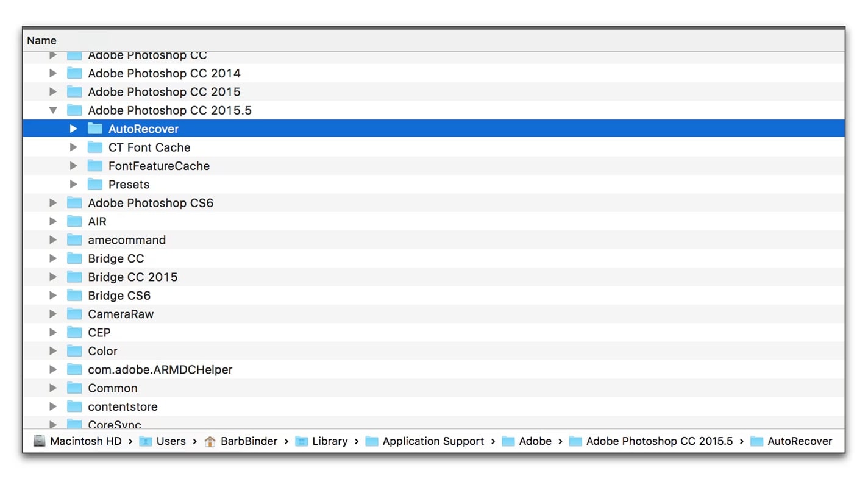Click the Name column header

click(x=41, y=40)
